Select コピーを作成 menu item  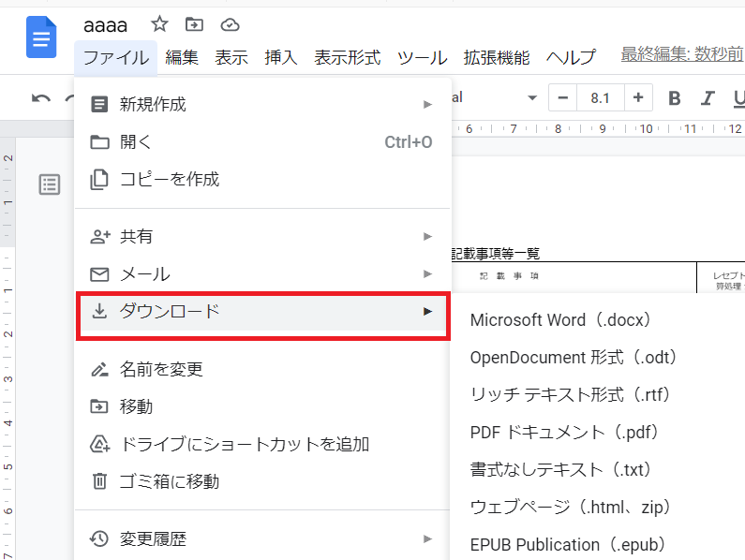pos(262,179)
